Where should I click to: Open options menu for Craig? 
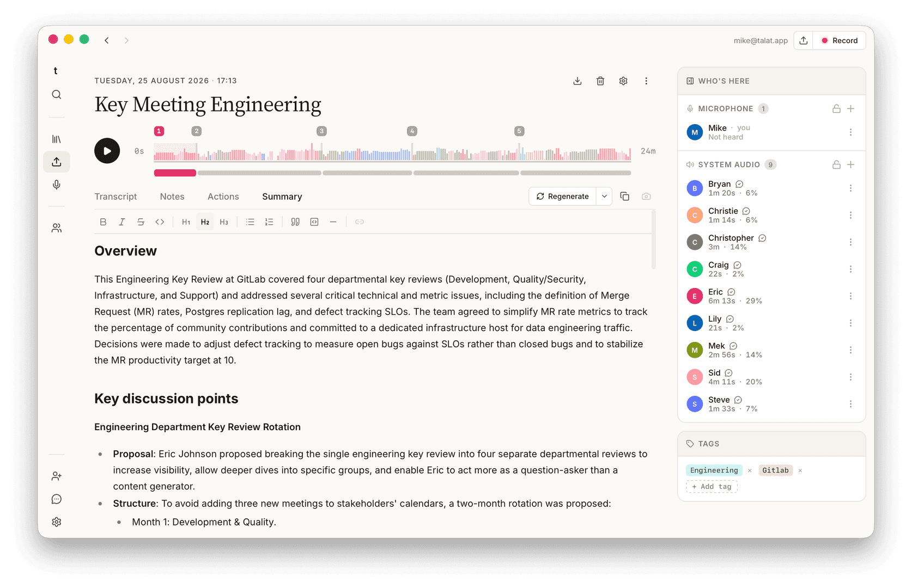(850, 269)
